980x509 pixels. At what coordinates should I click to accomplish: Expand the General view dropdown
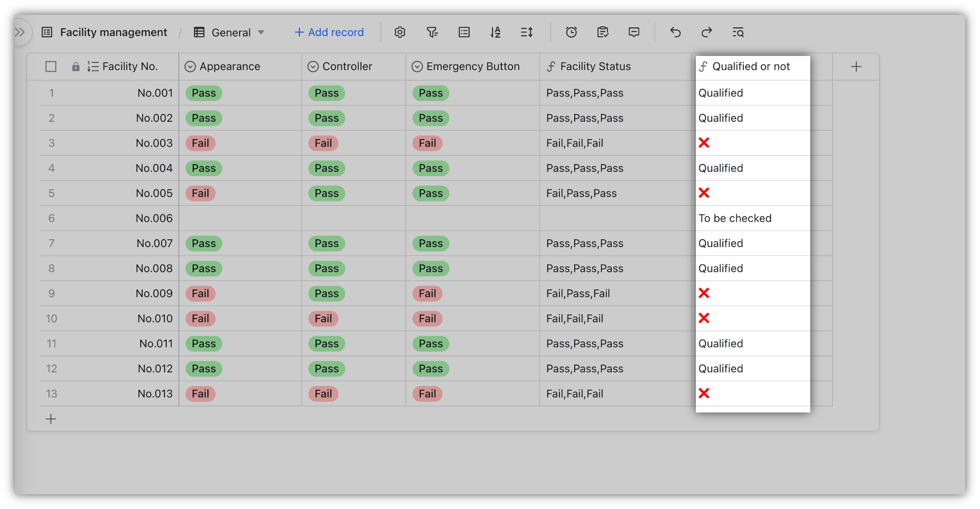tap(261, 32)
